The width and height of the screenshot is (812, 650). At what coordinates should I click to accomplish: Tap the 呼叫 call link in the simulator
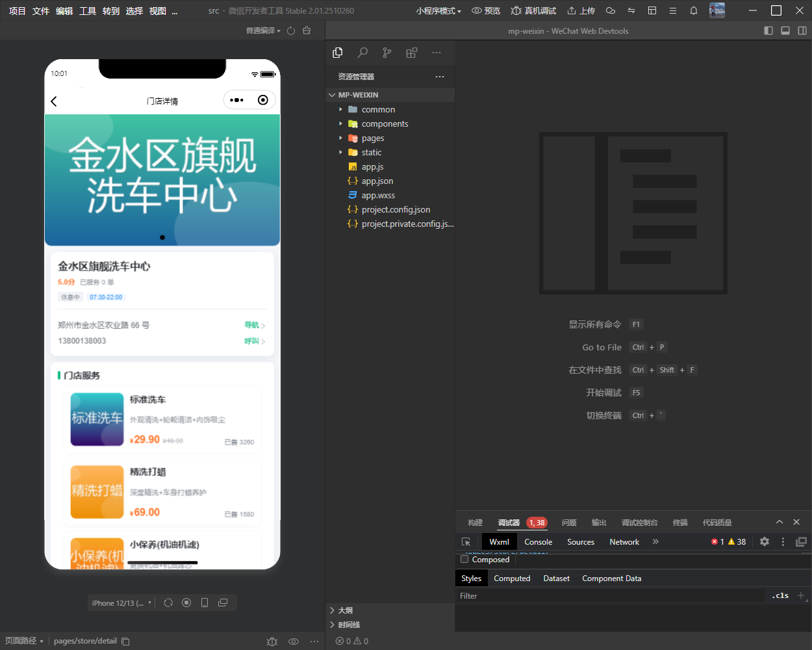pos(255,341)
